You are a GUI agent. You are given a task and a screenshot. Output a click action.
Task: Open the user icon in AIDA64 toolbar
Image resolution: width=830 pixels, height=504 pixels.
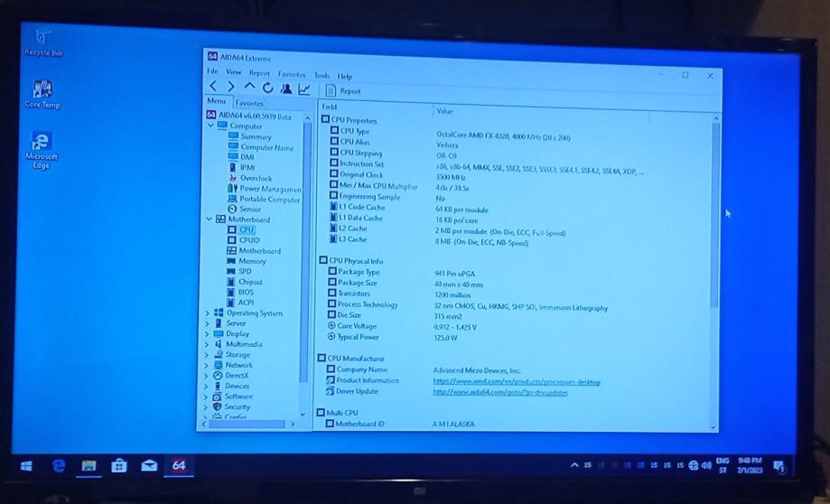click(285, 89)
